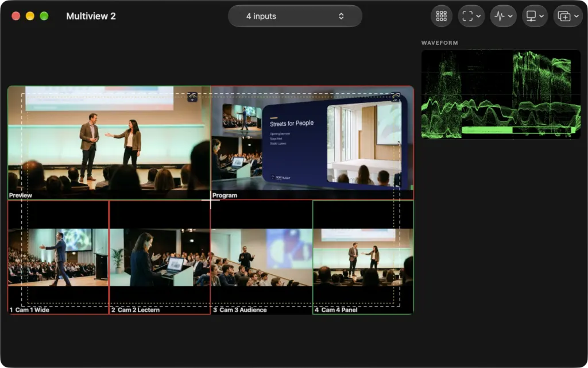Click the '3 Cam 3 Audience' label
588x368 pixels.
click(240, 310)
